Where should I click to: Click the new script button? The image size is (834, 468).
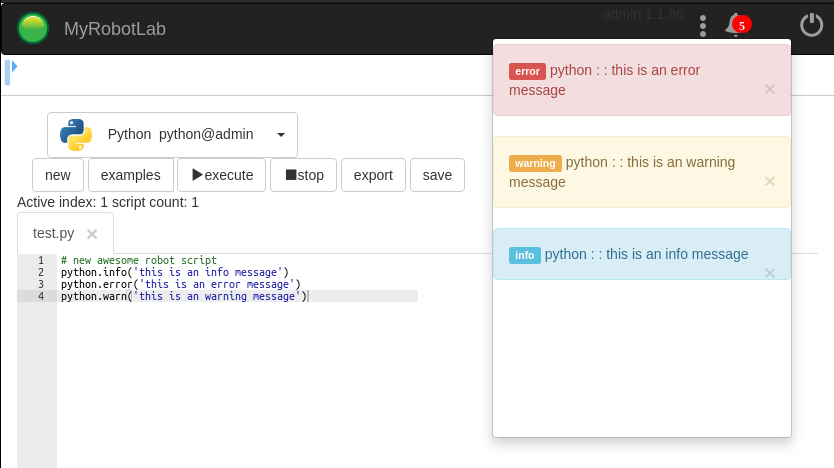point(58,175)
